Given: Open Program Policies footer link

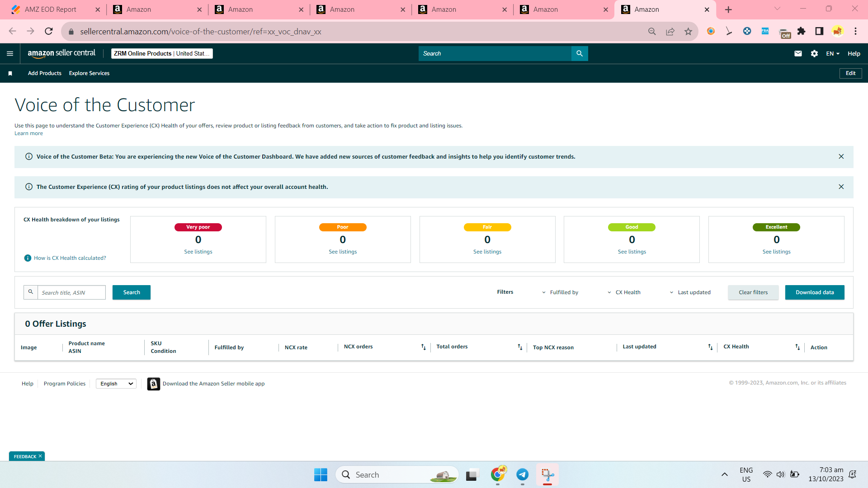Looking at the screenshot, I should pos(65,384).
